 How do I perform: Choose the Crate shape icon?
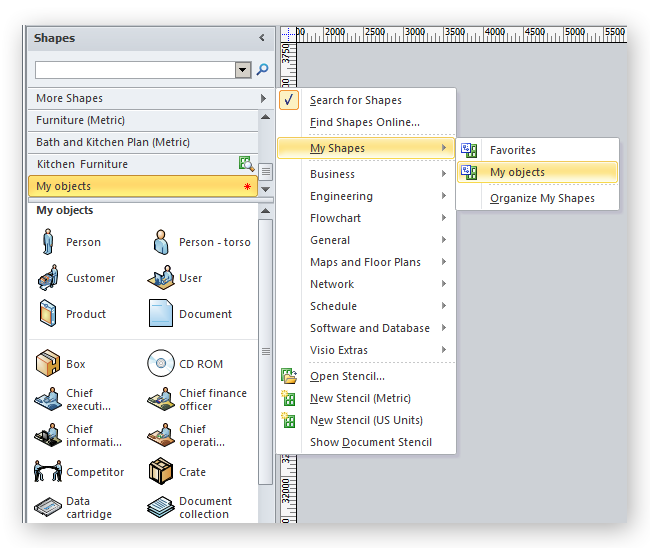click(x=160, y=472)
